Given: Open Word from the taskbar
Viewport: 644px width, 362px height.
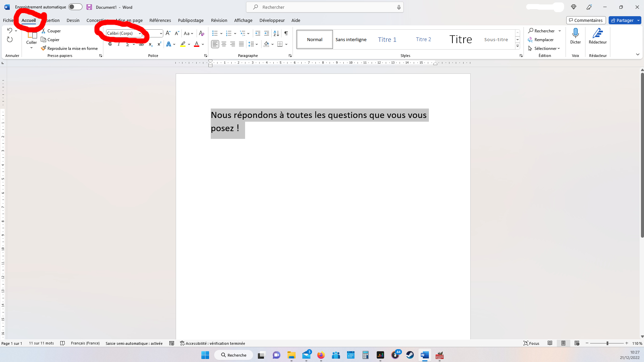Looking at the screenshot, I should click(x=424, y=355).
